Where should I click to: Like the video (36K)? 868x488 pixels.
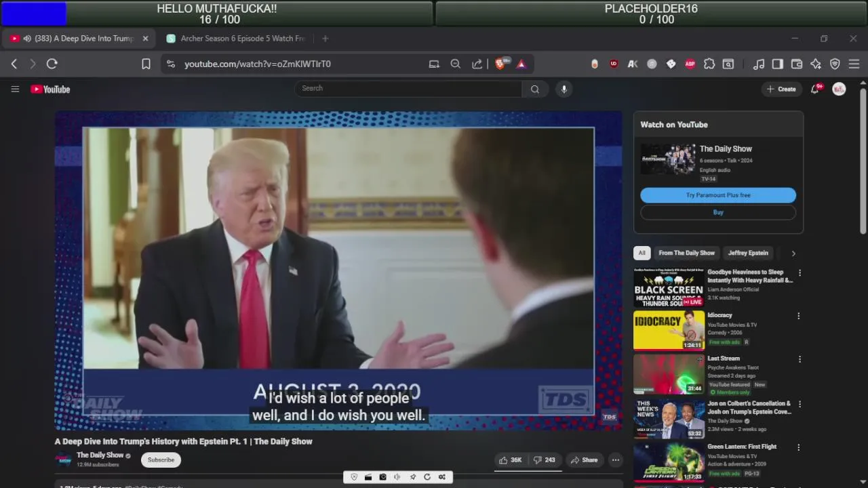511,460
